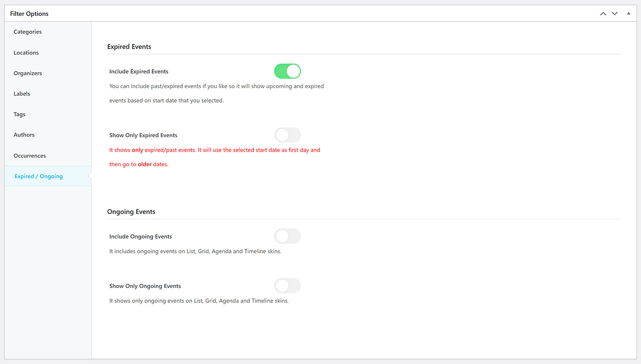This screenshot has width=641, height=364.
Task: Select the Occurrences tab
Action: coord(30,156)
